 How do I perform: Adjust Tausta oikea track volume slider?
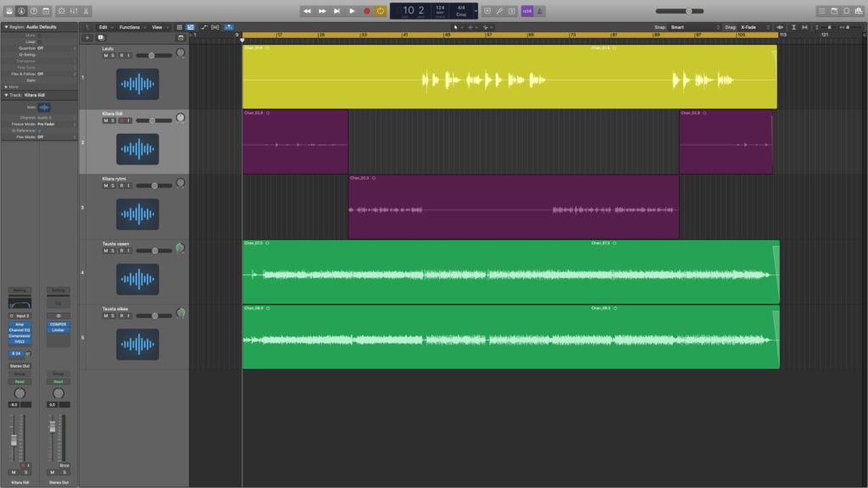click(154, 316)
